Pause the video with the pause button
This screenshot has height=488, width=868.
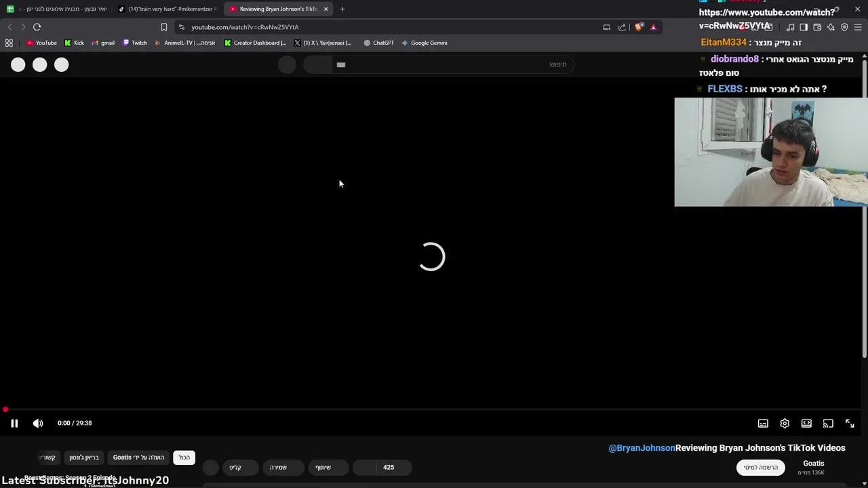[x=14, y=423]
